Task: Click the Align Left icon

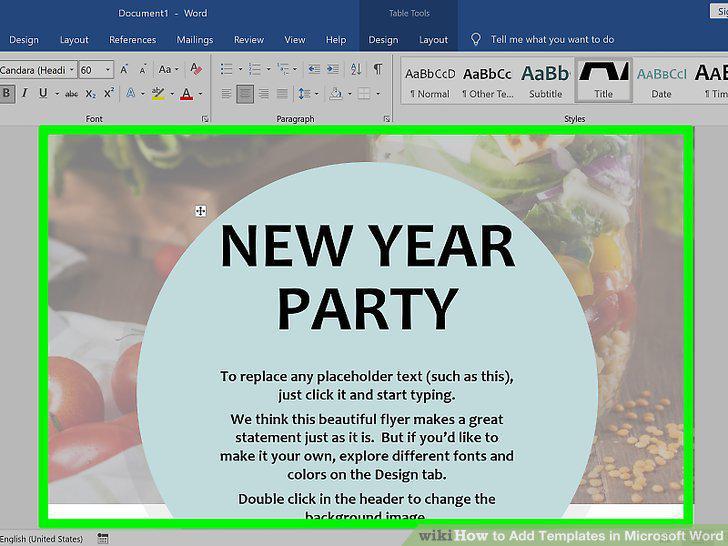Action: click(226, 94)
